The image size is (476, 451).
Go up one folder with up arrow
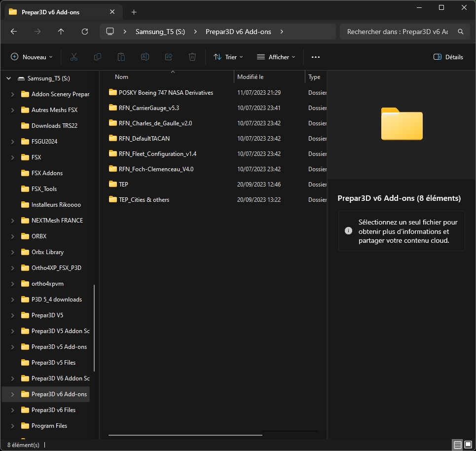coord(61,32)
